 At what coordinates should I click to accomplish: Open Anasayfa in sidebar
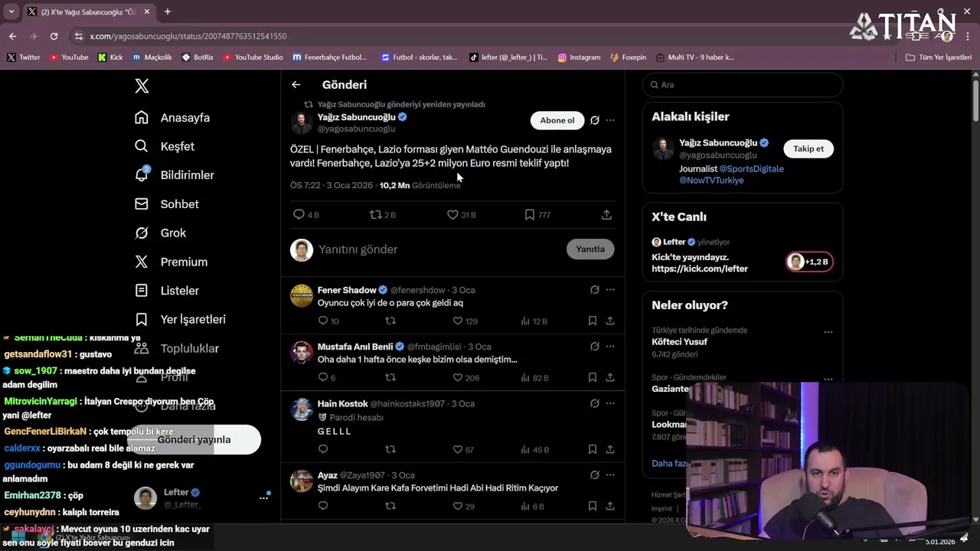(171, 118)
